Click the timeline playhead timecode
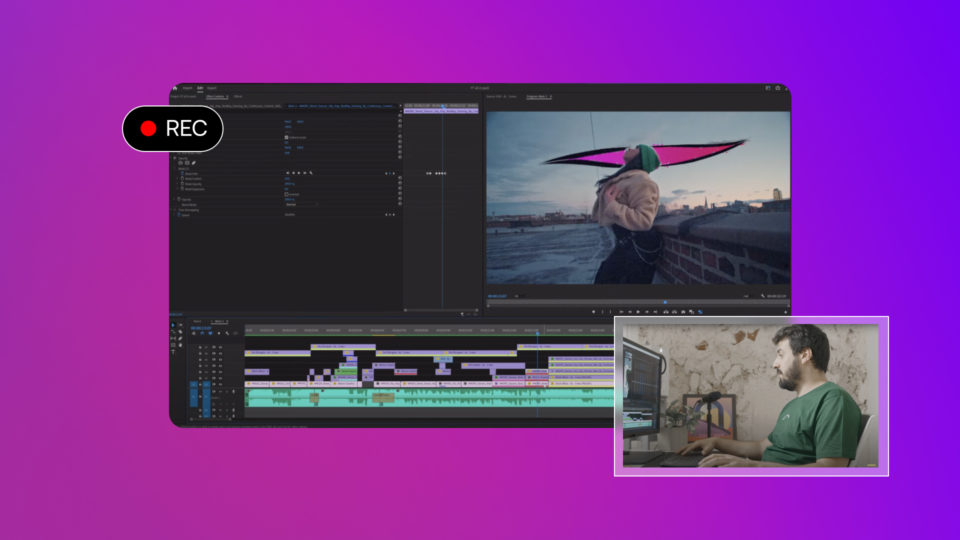Screen dimensions: 960x540 [201, 328]
